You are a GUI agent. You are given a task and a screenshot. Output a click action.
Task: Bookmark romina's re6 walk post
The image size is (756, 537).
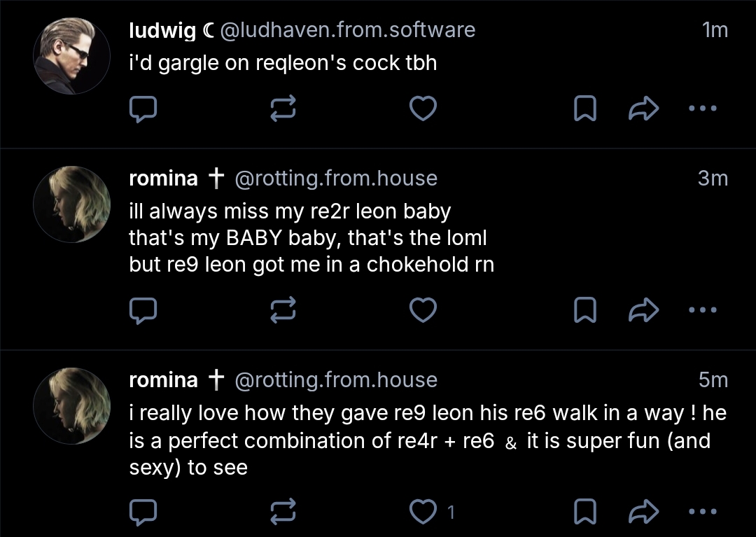(x=584, y=512)
